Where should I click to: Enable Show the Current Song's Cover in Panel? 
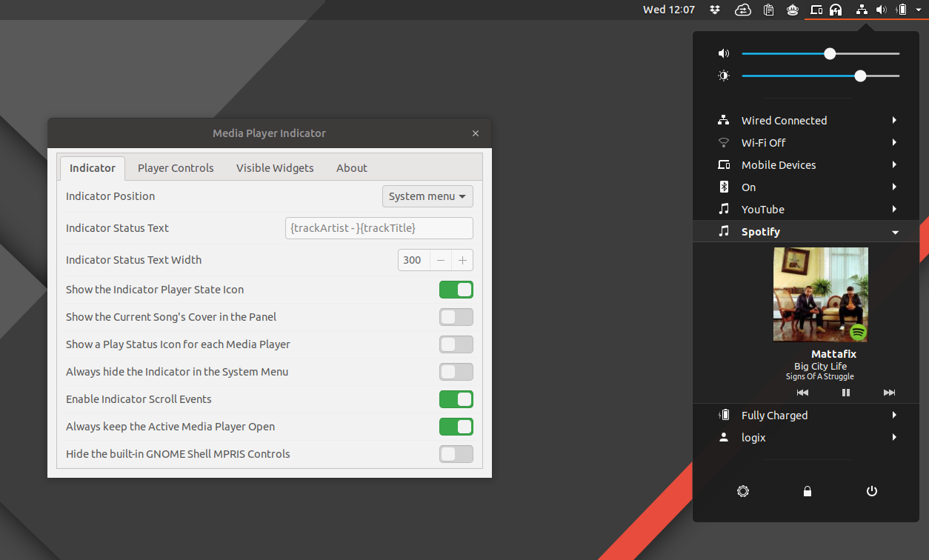456,317
